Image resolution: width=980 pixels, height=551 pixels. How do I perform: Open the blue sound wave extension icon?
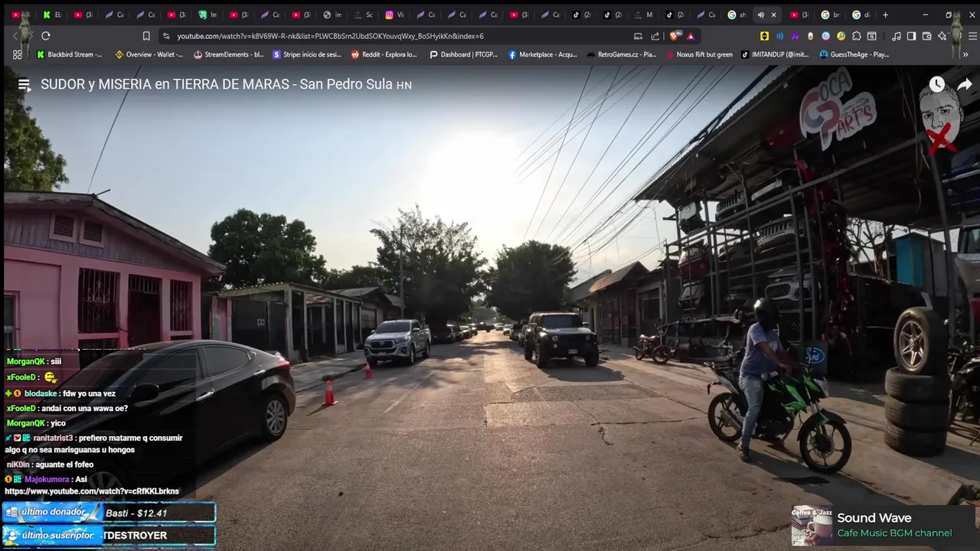(x=779, y=36)
